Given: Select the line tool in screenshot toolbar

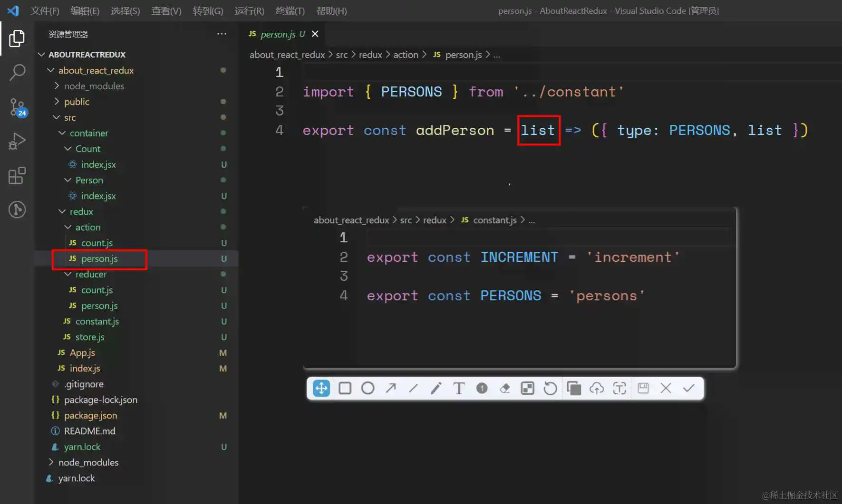Looking at the screenshot, I should coord(413,388).
